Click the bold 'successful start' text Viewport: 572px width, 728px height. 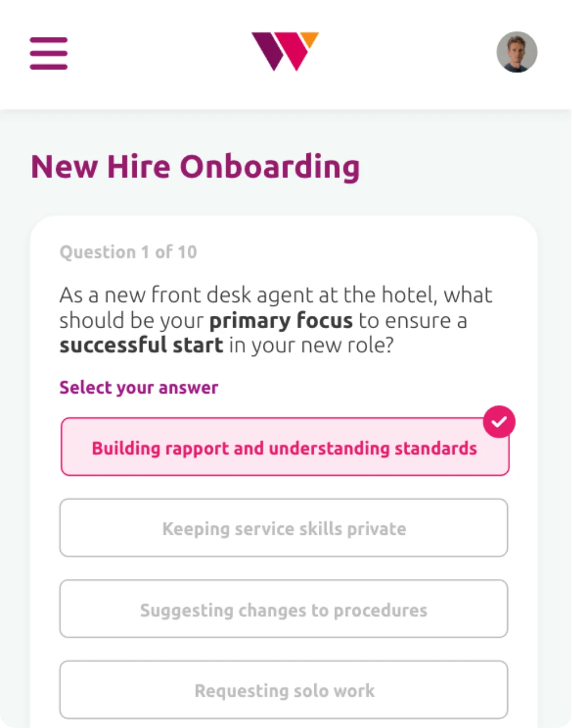(141, 345)
